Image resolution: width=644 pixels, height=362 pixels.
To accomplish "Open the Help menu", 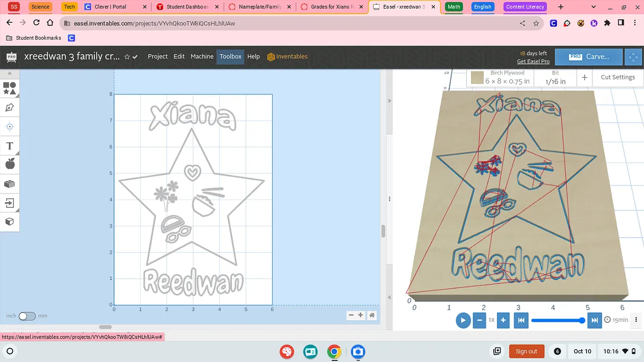I will (x=253, y=56).
